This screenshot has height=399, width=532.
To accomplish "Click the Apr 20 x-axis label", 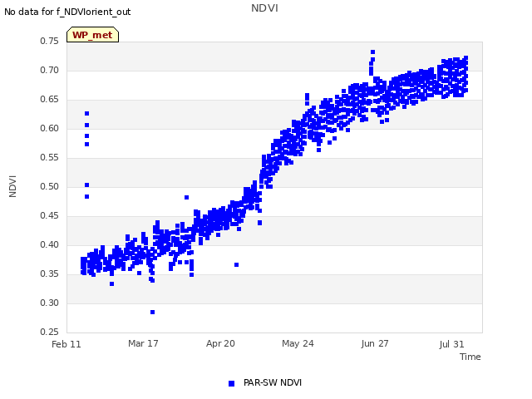I will [220, 343].
